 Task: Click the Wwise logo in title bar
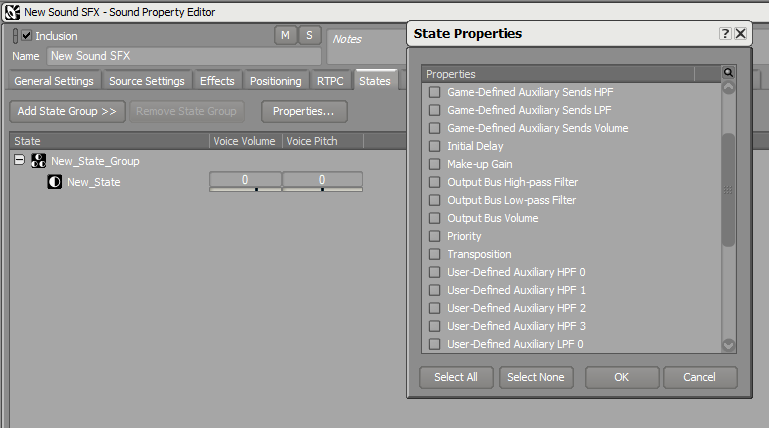(12, 11)
